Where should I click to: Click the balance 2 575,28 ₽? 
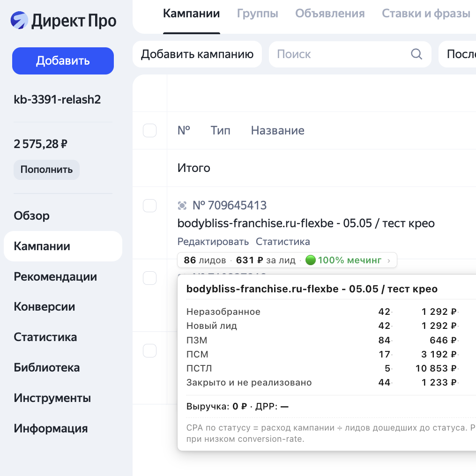click(x=40, y=144)
